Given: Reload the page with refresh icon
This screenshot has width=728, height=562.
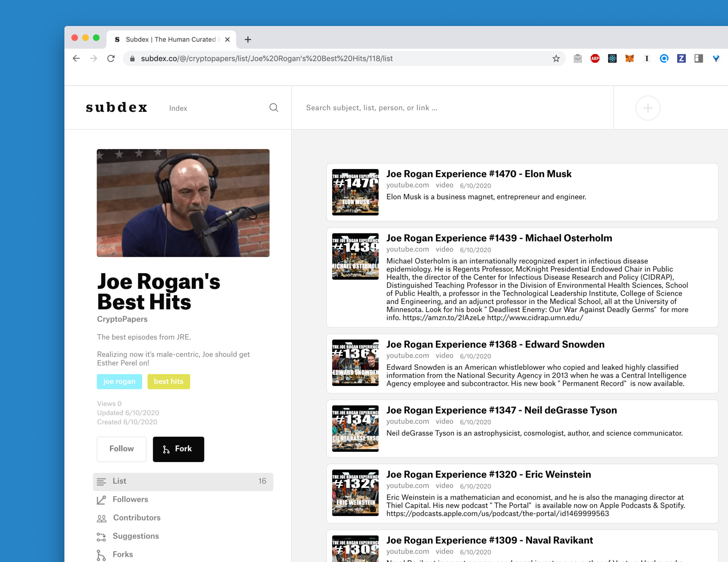Looking at the screenshot, I should [111, 58].
